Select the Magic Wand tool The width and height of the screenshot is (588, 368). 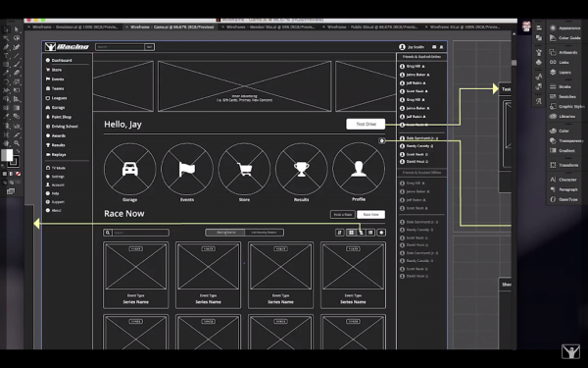pos(6,38)
